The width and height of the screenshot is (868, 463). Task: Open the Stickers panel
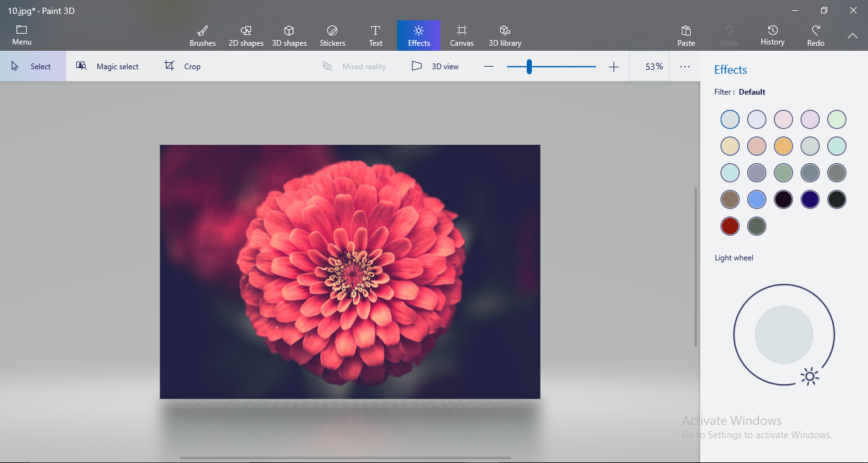tap(332, 36)
